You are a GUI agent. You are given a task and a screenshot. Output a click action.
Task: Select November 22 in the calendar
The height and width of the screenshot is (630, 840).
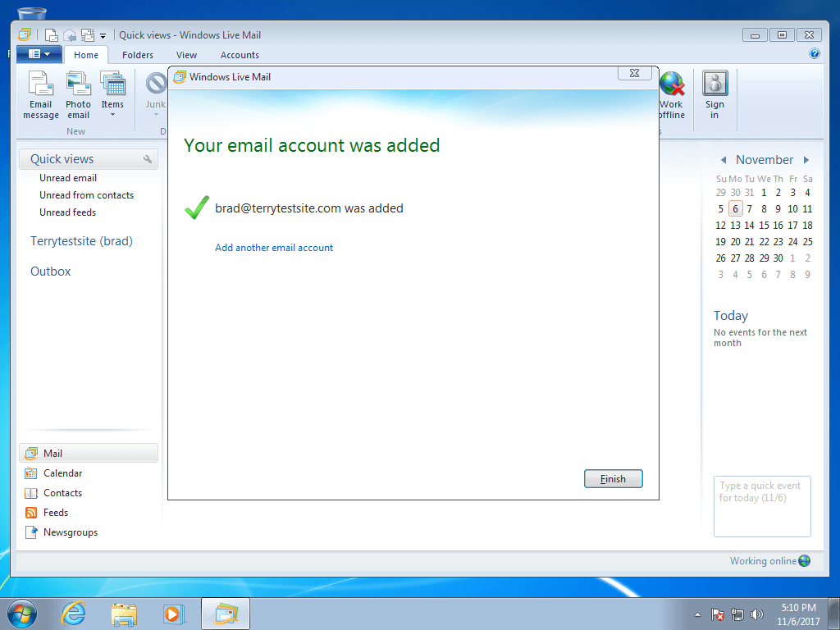764,242
